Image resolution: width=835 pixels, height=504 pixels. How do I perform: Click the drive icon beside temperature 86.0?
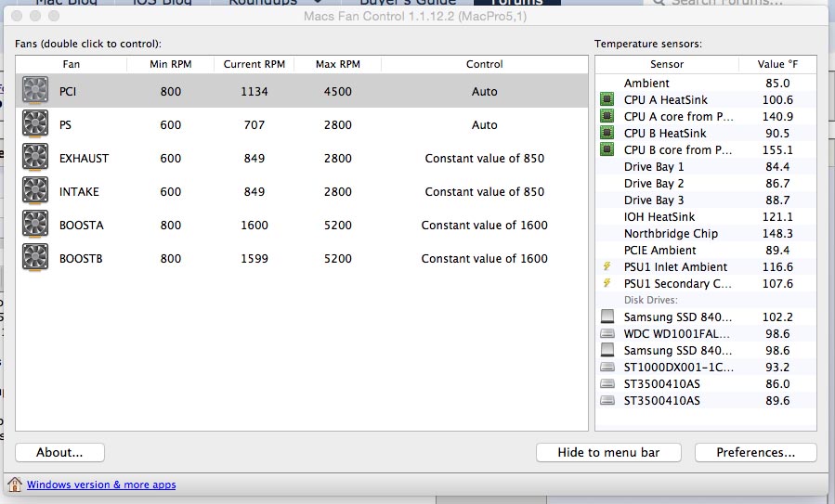607,383
